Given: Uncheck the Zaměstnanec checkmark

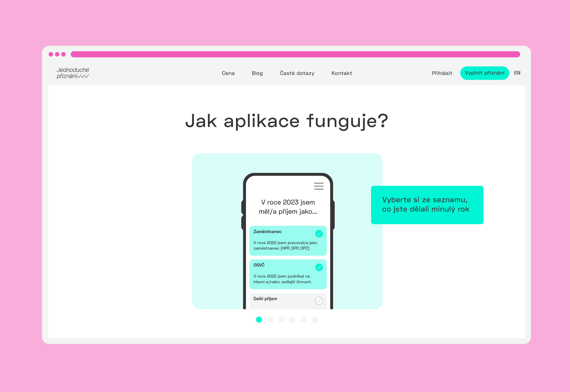Looking at the screenshot, I should (x=319, y=234).
